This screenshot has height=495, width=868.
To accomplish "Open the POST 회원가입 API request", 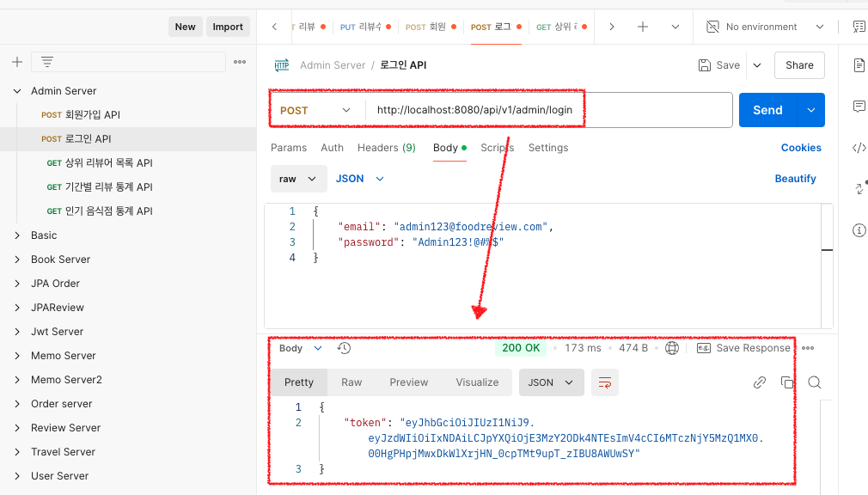I will [81, 114].
